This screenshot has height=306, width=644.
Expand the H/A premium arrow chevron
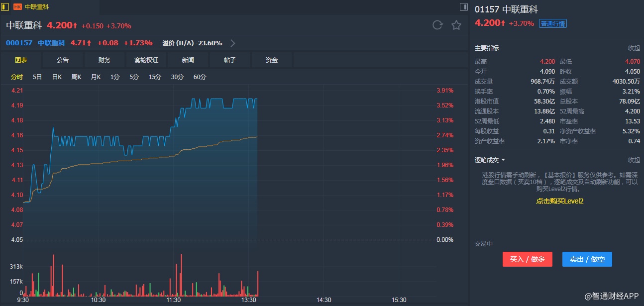(232, 43)
